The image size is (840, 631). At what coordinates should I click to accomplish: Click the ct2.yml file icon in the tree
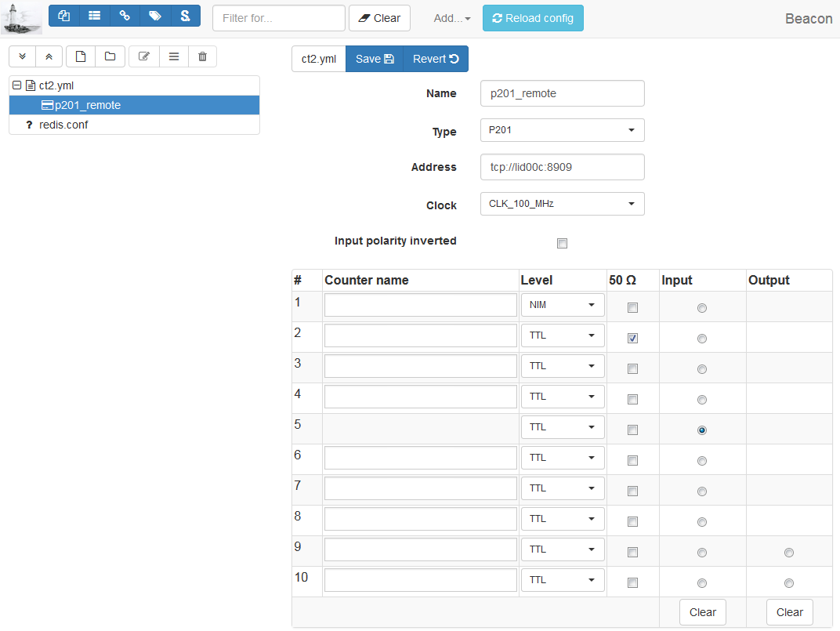[31, 85]
